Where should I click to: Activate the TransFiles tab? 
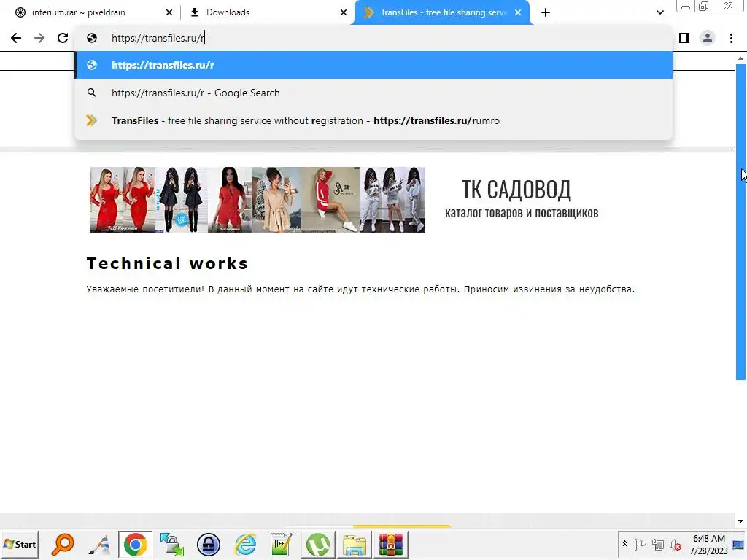pos(443,12)
